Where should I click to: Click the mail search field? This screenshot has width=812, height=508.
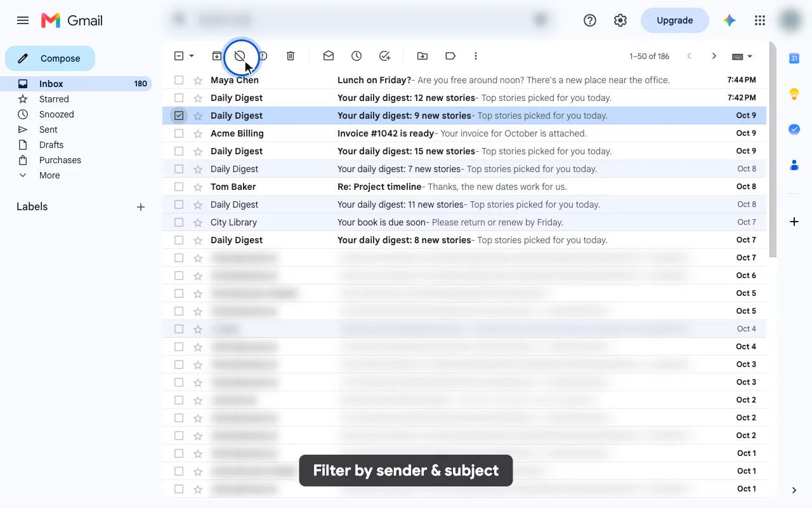[360, 20]
